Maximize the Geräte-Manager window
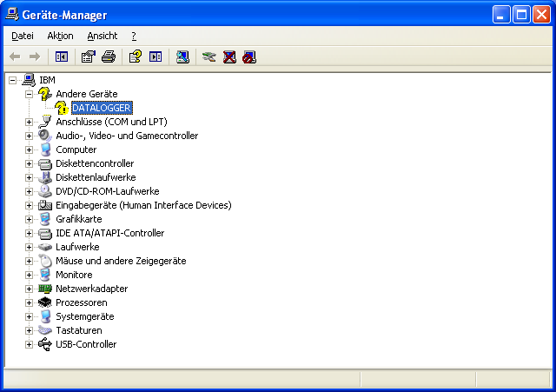Viewport: 556px width, 392px height. [521, 15]
